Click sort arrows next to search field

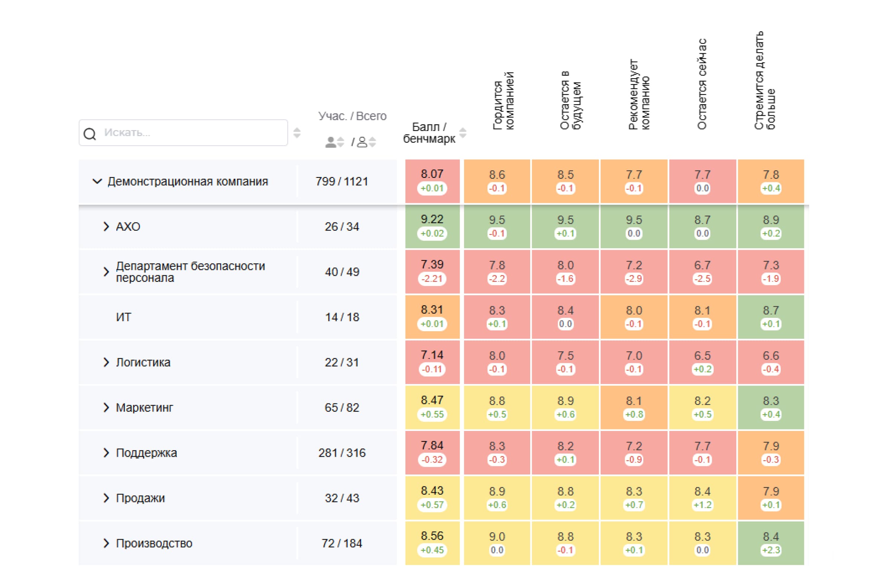297,133
